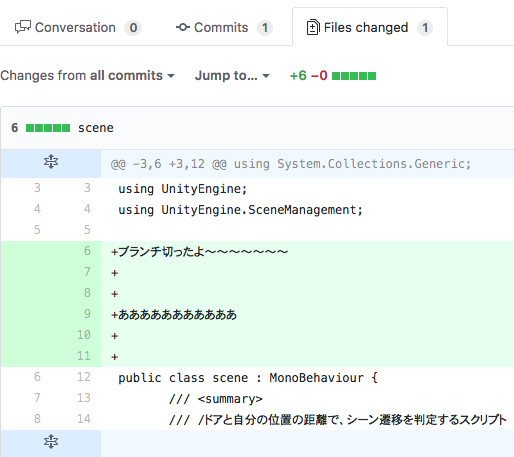Image resolution: width=514 pixels, height=457 pixels.
Task: Click added line number 10
Action: point(84,335)
